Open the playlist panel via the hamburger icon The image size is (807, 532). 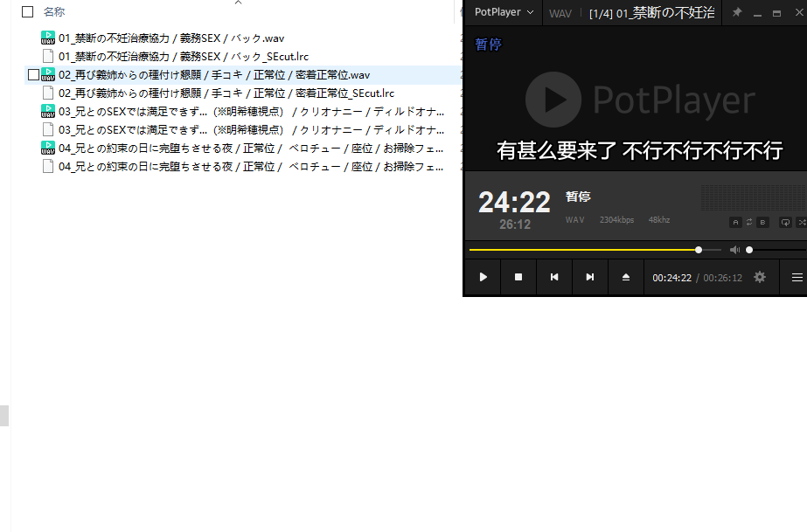coord(796,277)
